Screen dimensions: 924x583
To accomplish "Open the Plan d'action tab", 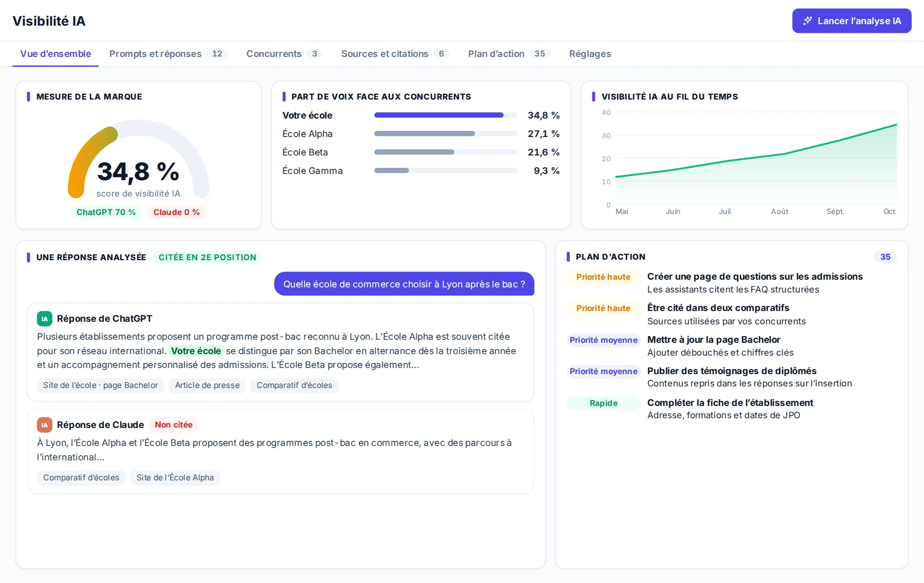I will (509, 54).
